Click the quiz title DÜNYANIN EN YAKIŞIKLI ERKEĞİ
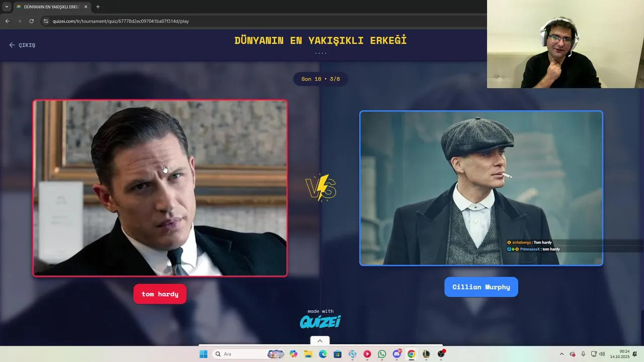644x362 pixels. [320, 41]
